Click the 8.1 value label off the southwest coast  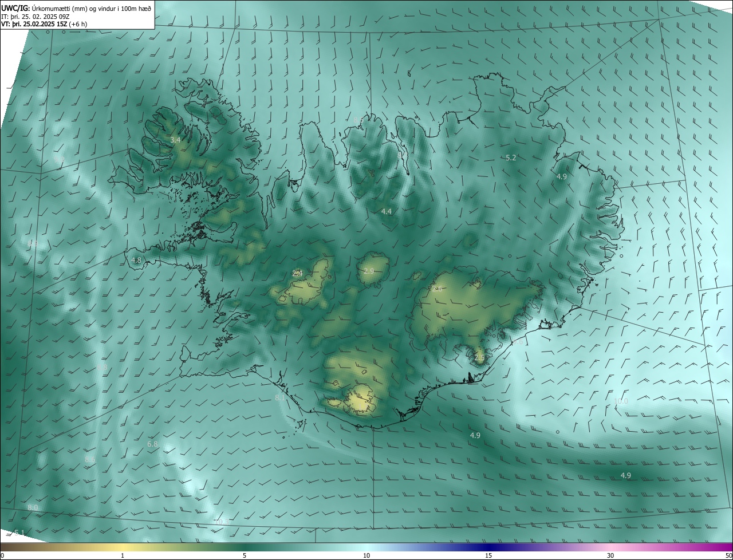coord(280,397)
